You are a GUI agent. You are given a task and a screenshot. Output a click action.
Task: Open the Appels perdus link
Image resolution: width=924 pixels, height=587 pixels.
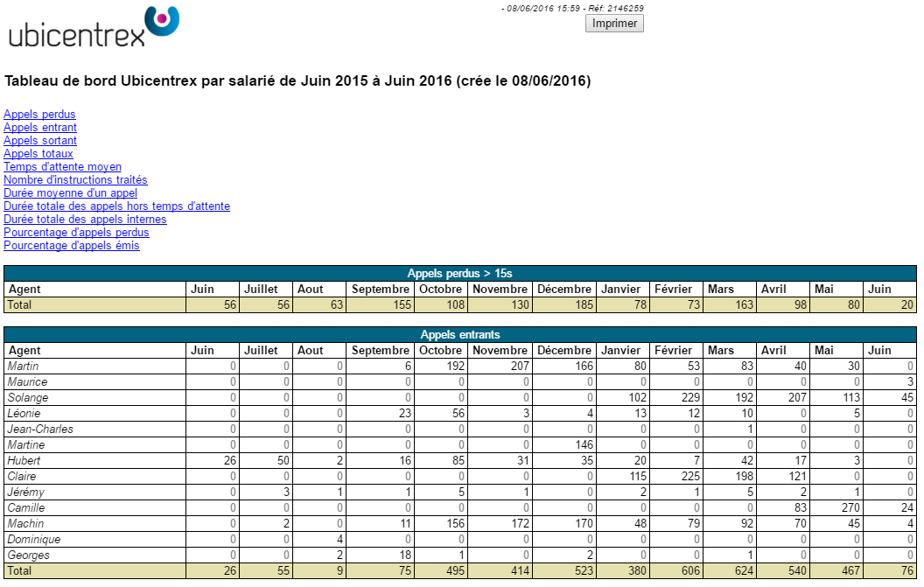click(x=39, y=115)
